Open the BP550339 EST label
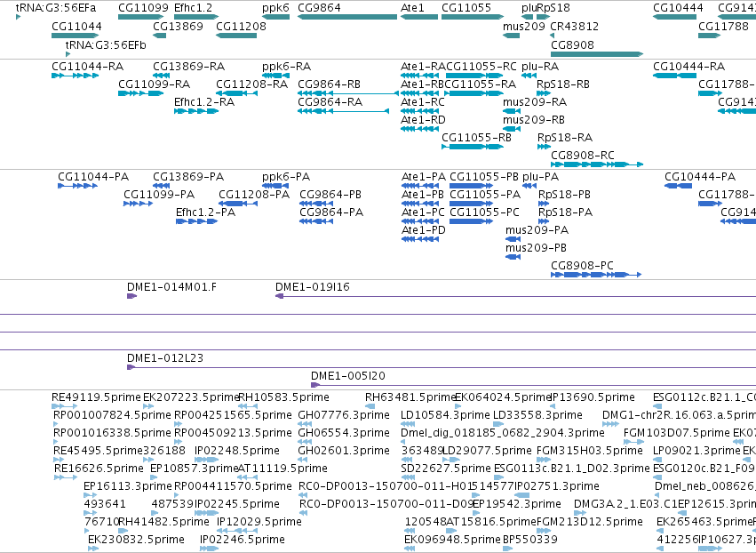756x553 pixels. 529,540
